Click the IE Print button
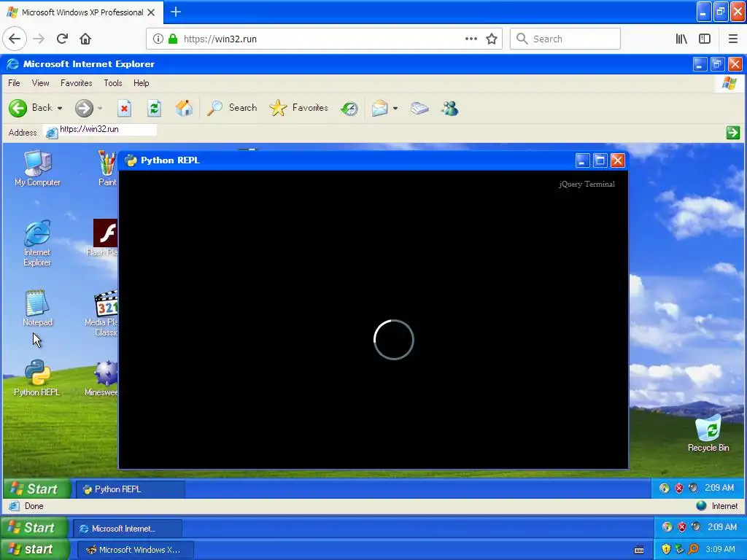Image resolution: width=747 pixels, height=560 pixels. [x=419, y=108]
